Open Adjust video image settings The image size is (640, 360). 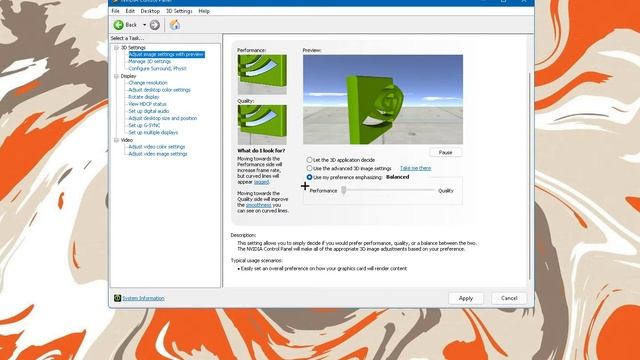pyautogui.click(x=158, y=154)
